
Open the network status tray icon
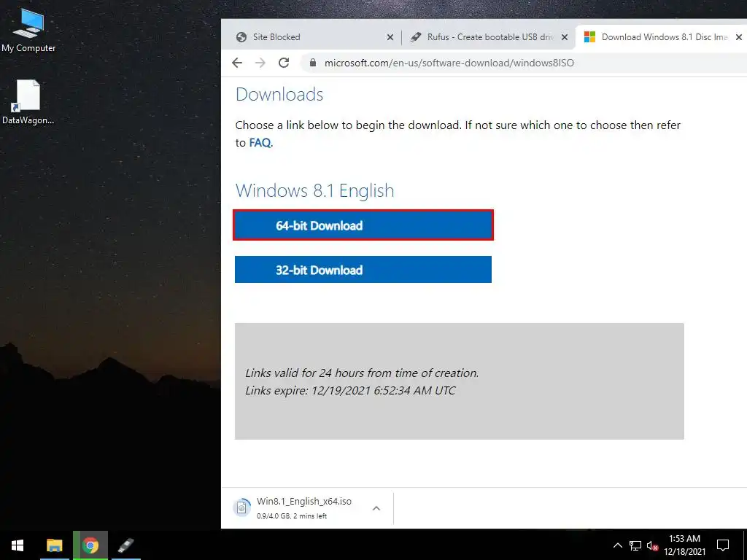[635, 545]
